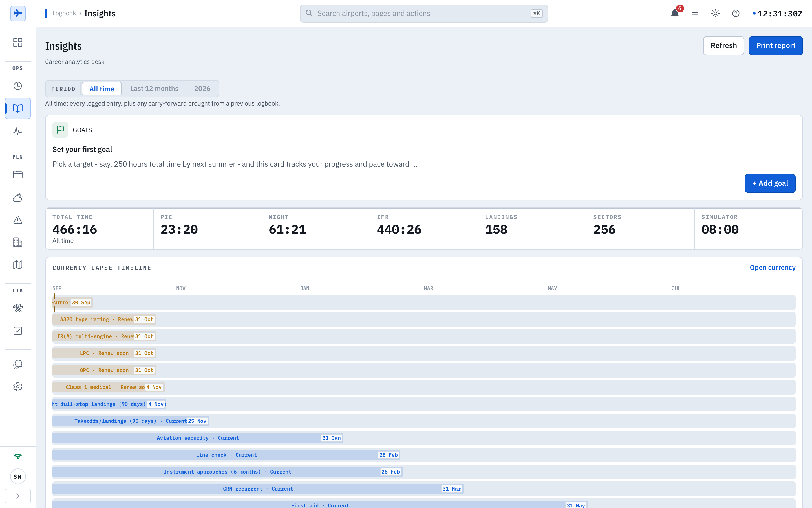Click the Line check timeline bar

226,455
